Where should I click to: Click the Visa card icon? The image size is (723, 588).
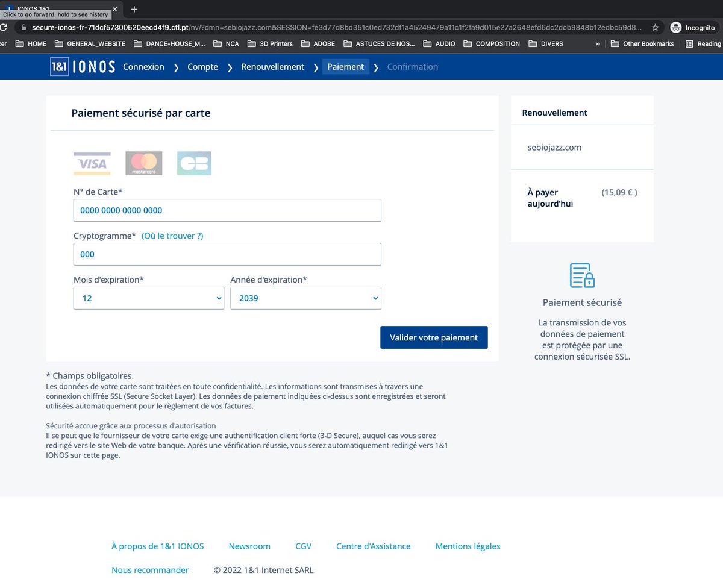point(92,163)
